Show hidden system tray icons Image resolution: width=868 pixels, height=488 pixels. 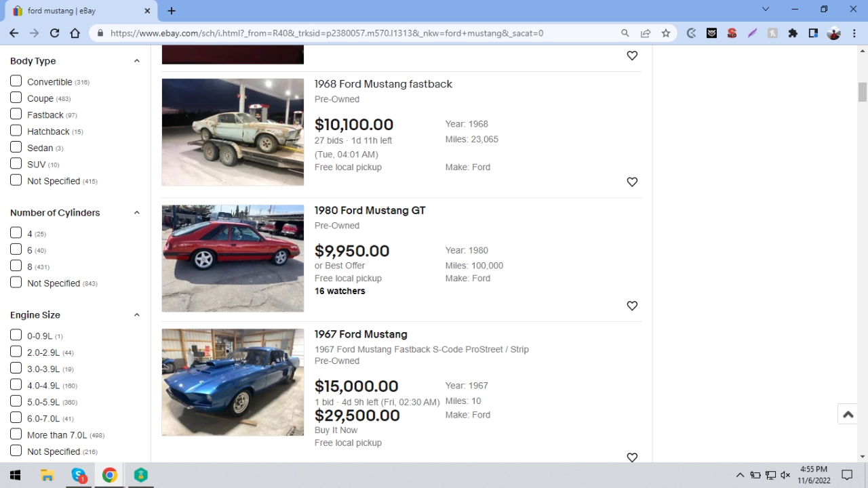click(740, 475)
